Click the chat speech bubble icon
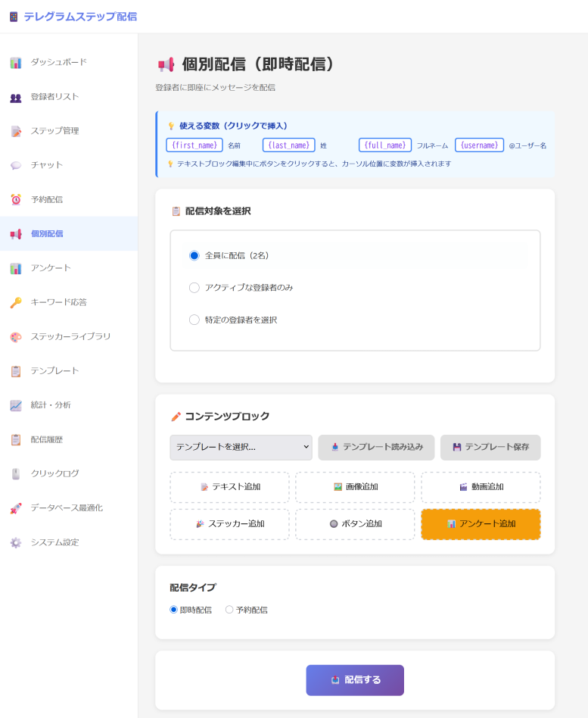Viewport: 588px width, 718px height. (x=16, y=165)
